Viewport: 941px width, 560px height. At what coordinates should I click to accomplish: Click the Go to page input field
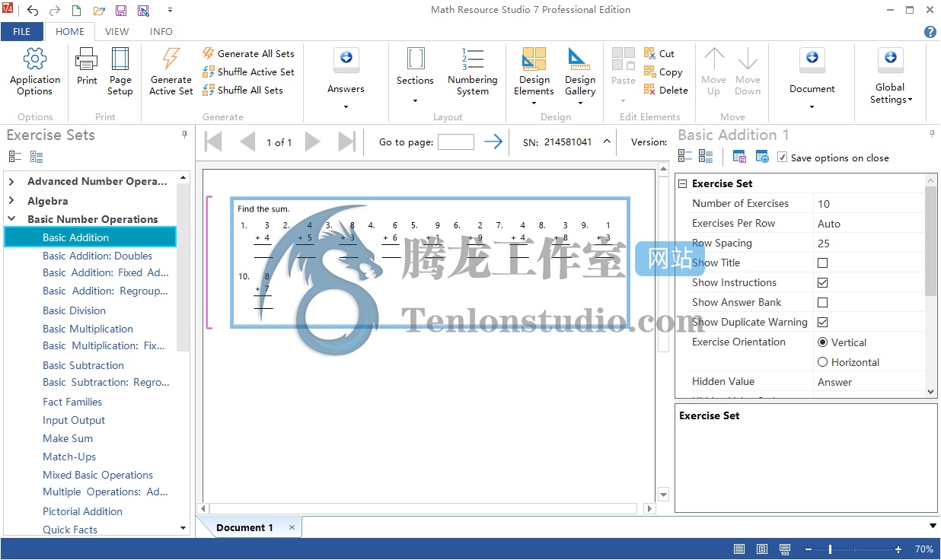456,142
